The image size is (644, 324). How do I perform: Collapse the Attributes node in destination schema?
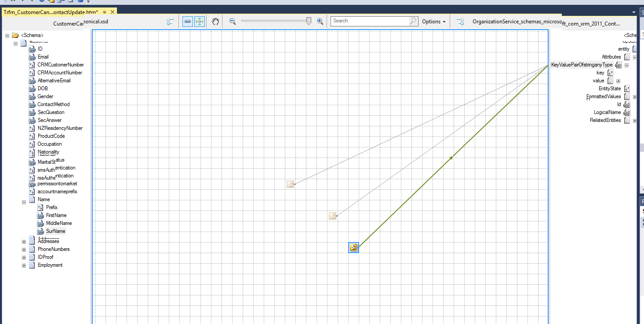635,57
